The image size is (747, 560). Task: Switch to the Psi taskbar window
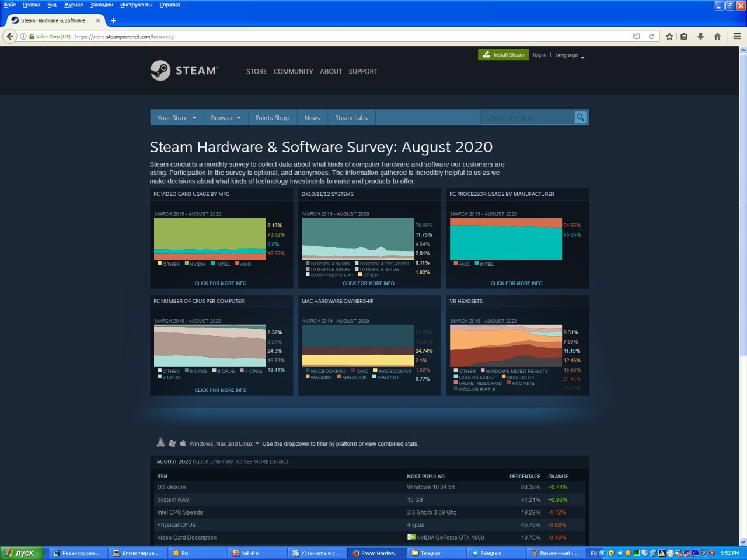coord(197,553)
